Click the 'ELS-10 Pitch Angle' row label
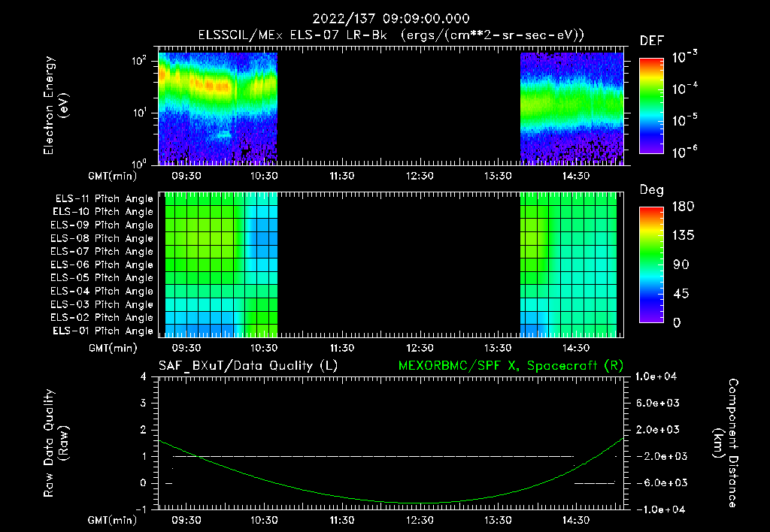Screen dimensions: 770x532 tap(103, 212)
